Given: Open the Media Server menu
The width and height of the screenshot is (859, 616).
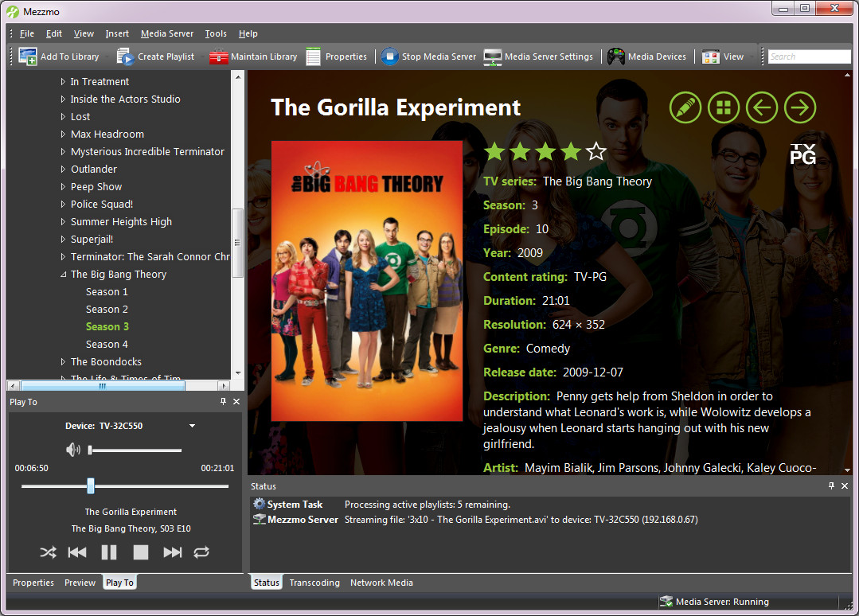Looking at the screenshot, I should [167, 33].
